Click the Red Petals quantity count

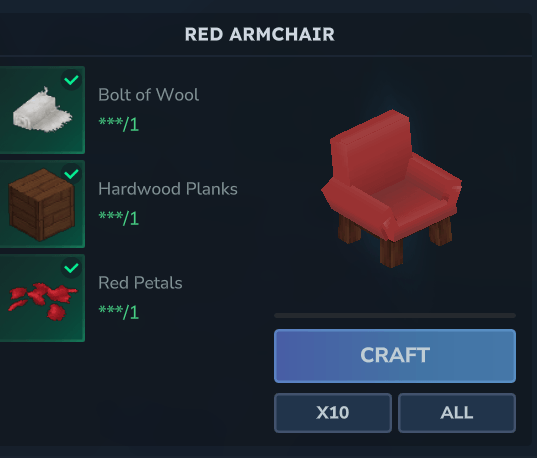click(x=118, y=312)
